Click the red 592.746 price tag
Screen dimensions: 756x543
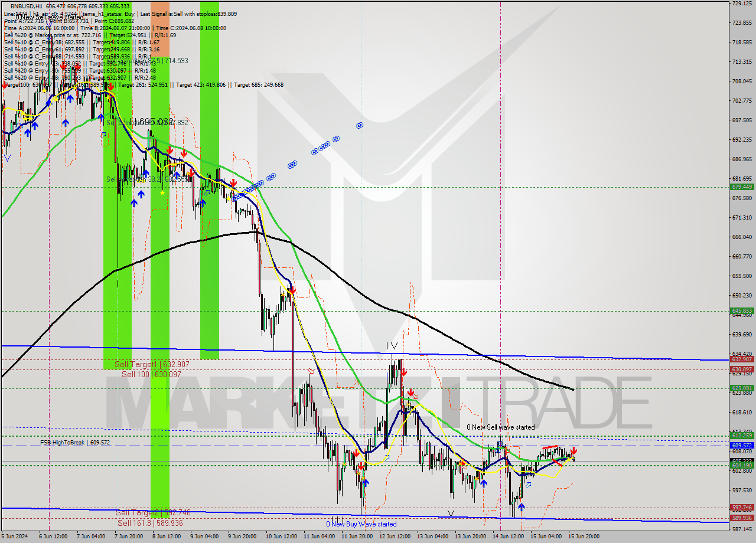point(742,507)
